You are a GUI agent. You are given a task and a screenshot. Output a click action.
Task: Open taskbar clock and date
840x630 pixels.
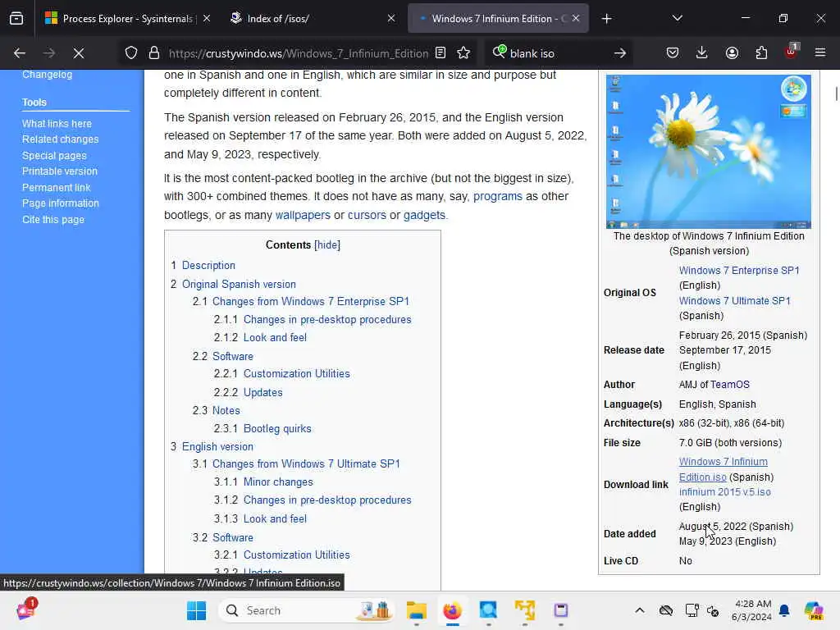(x=753, y=610)
